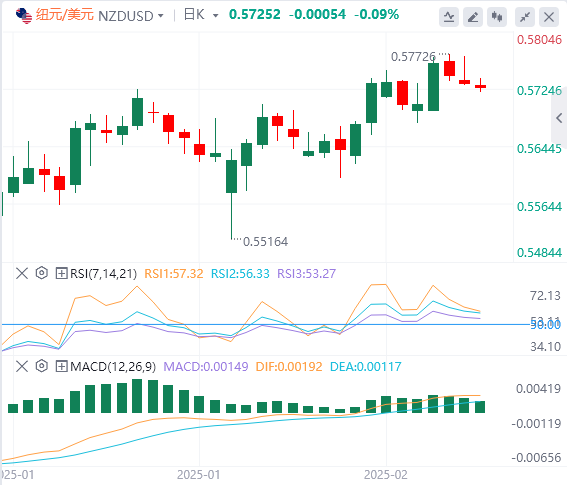Open the indicator line-chart icon in top toolbar
This screenshot has height=485, width=567.
tap(449, 17)
